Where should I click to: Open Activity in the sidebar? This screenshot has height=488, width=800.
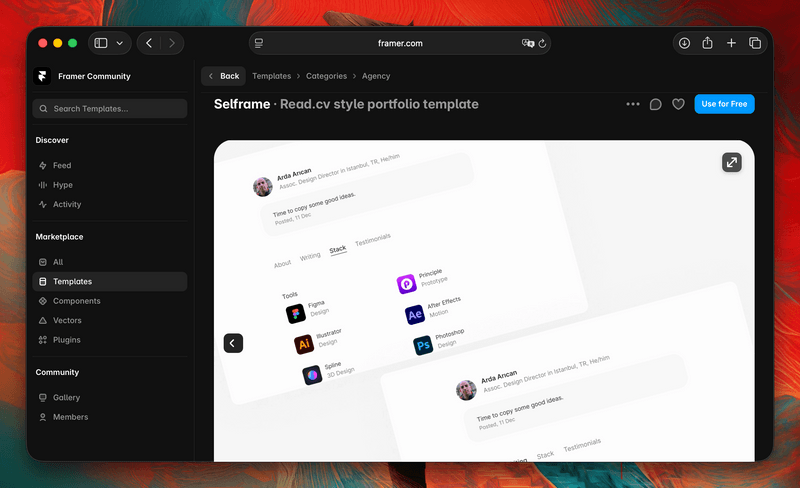[110, 204]
